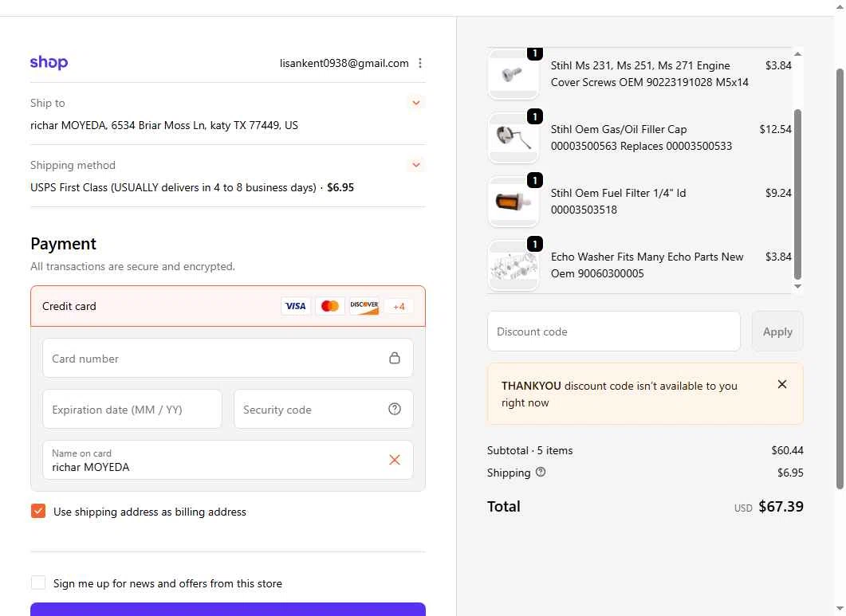The height and width of the screenshot is (616, 846).
Task: Click the Echo Washer item name
Action: 647,265
